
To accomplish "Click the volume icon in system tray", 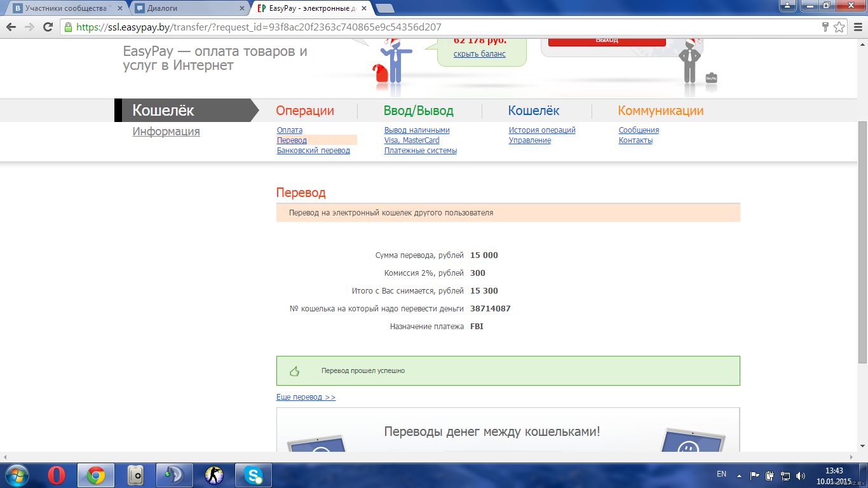I will pos(800,475).
